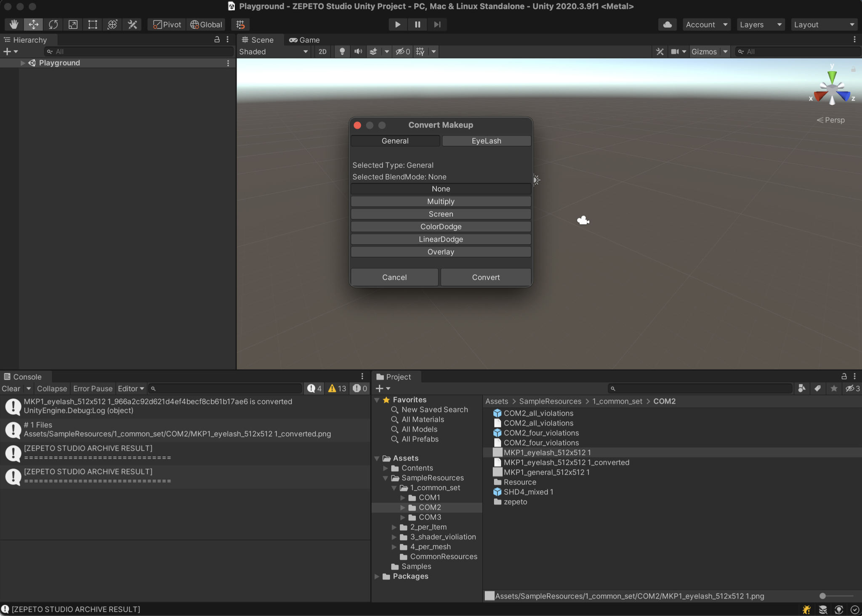
Task: Cancel the Convert Makeup dialog
Action: (394, 277)
